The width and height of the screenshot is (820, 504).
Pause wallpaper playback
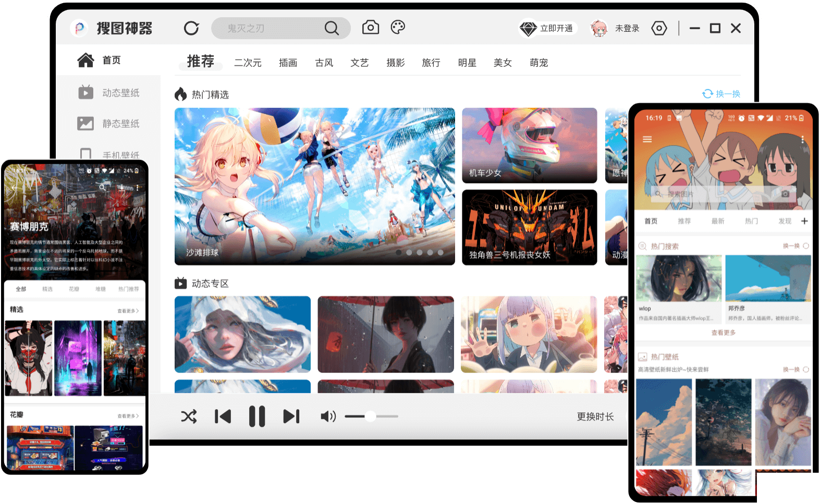click(x=257, y=416)
